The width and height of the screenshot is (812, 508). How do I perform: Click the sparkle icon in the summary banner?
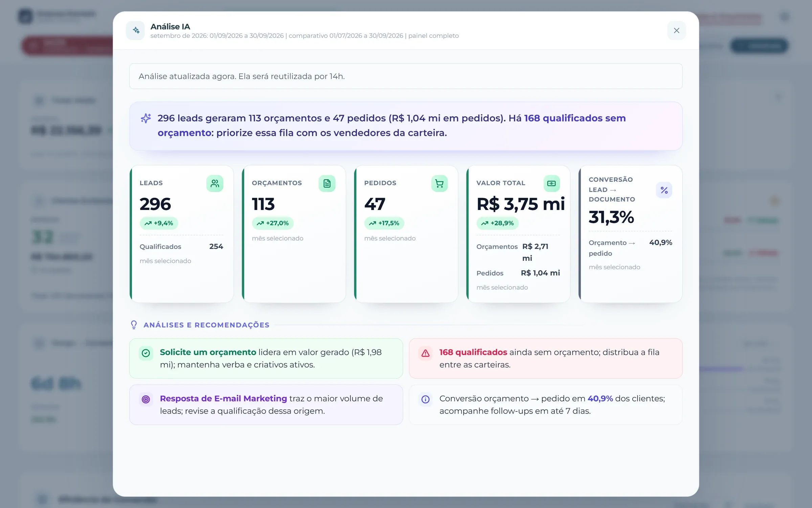pyautogui.click(x=146, y=118)
